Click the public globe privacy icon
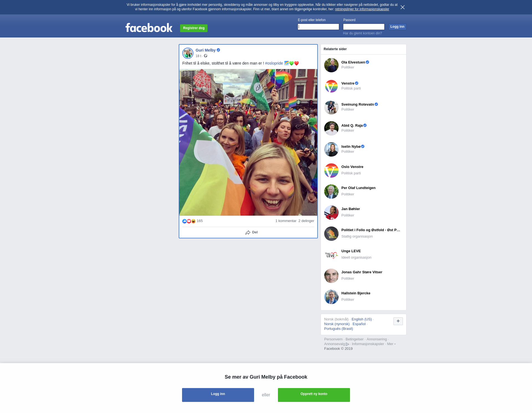This screenshot has width=532, height=413. [206, 56]
